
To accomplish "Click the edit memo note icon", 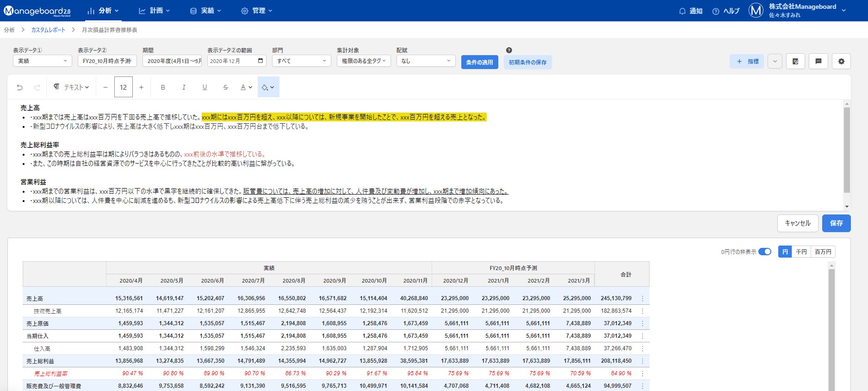I will point(795,61).
